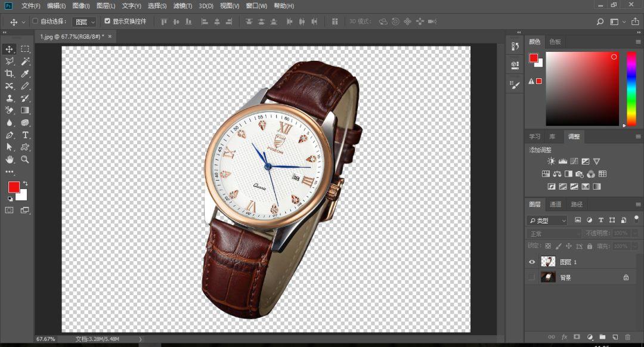644x347 pixels.
Task: Select the Magic Wand tool
Action: pos(25,61)
